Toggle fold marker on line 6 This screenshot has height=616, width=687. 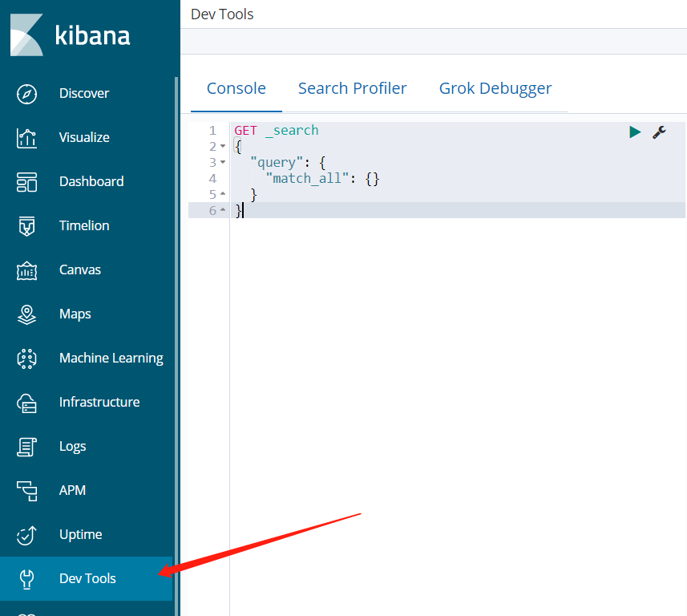tap(223, 210)
